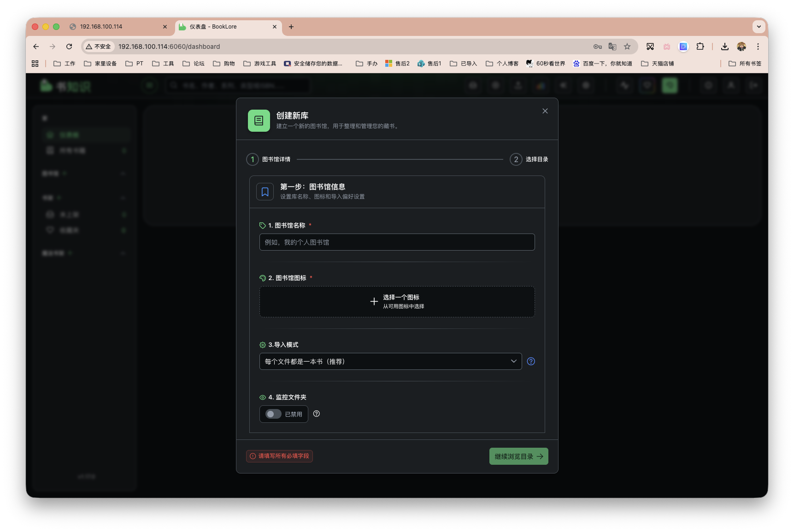Collapse the 书架 section in the sidebar
Image resolution: width=794 pixels, height=532 pixels.
point(123,198)
